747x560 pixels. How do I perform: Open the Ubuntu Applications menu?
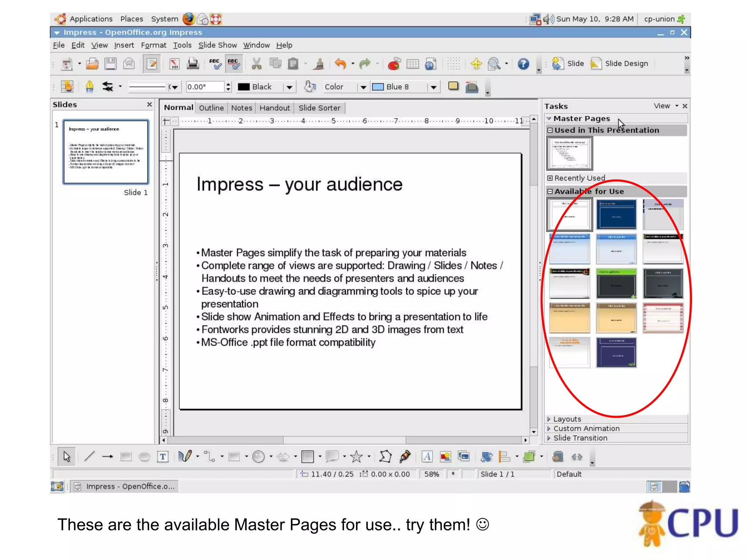pos(91,19)
